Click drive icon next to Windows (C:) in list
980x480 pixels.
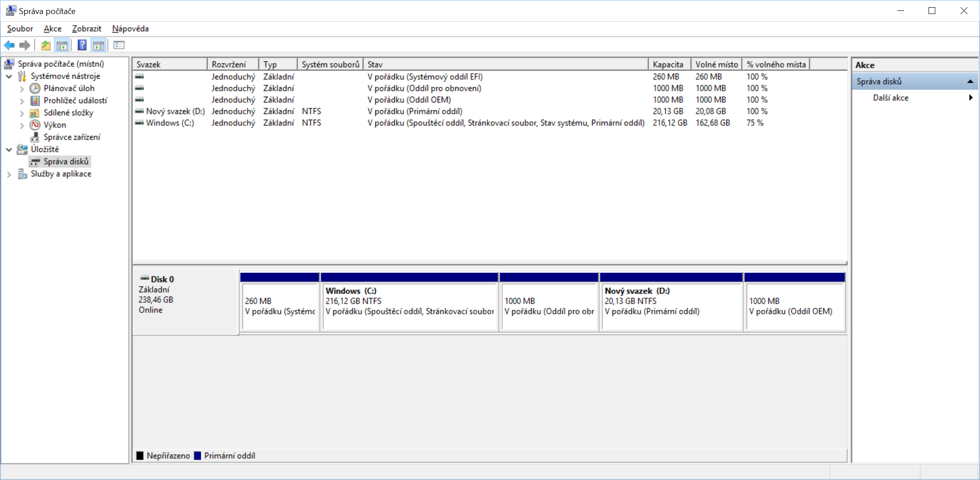pyautogui.click(x=140, y=123)
